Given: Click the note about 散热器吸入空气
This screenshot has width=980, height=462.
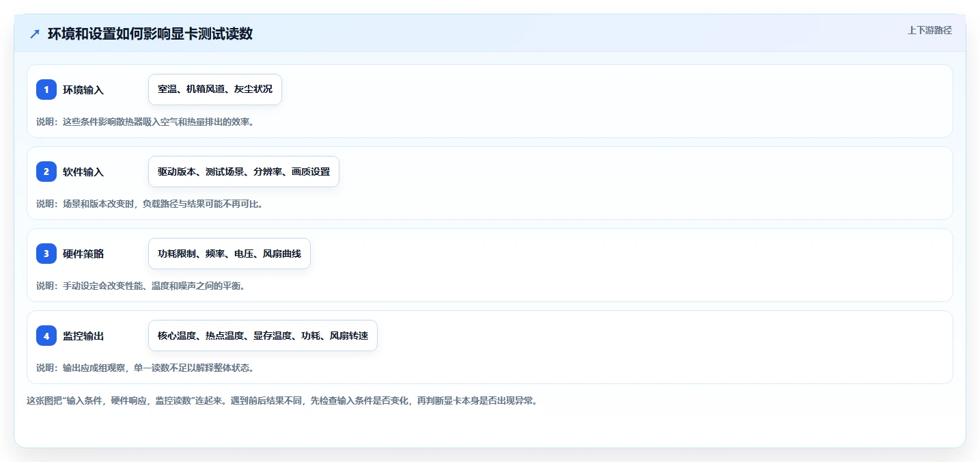Looking at the screenshot, I should pyautogui.click(x=145, y=122).
